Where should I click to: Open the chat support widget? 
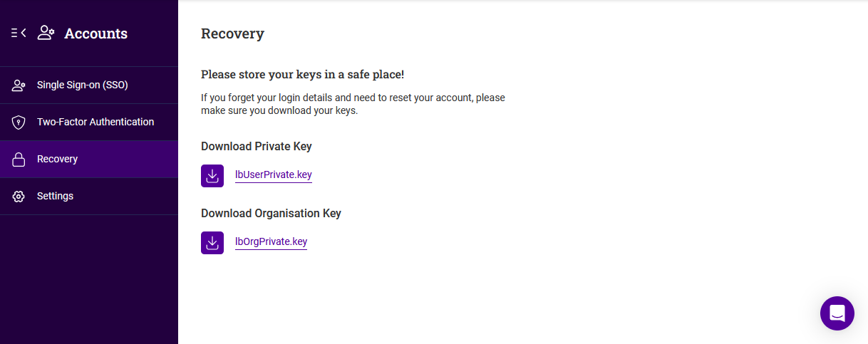(x=837, y=313)
